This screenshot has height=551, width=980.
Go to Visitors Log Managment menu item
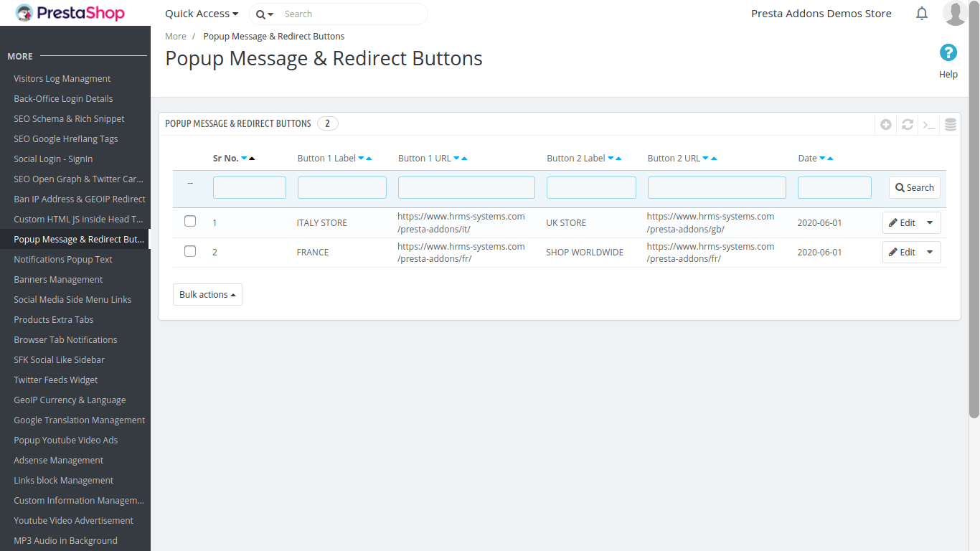point(62,79)
